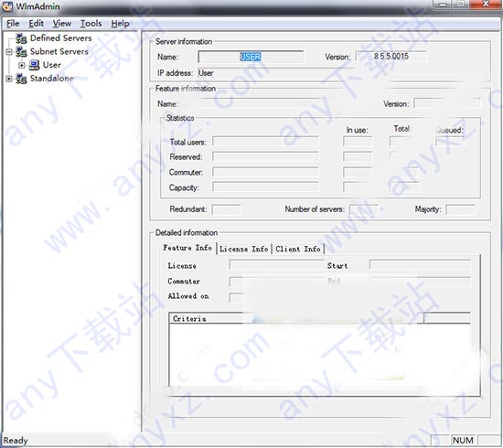Click the Subnet Servers icon
Viewport: 503px width, 448px height.
click(22, 52)
